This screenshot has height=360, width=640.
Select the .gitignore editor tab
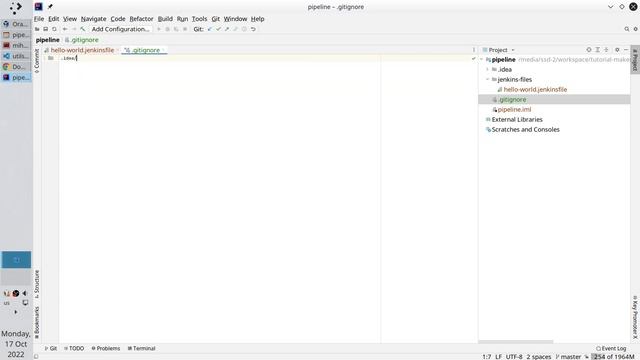click(x=144, y=50)
